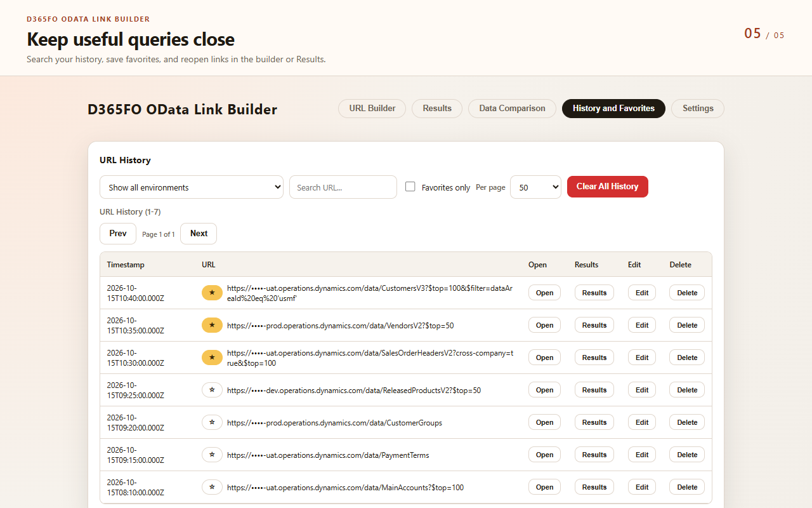Unfavorite the CustomersV3 URL star
812x508 pixels.
212,293
